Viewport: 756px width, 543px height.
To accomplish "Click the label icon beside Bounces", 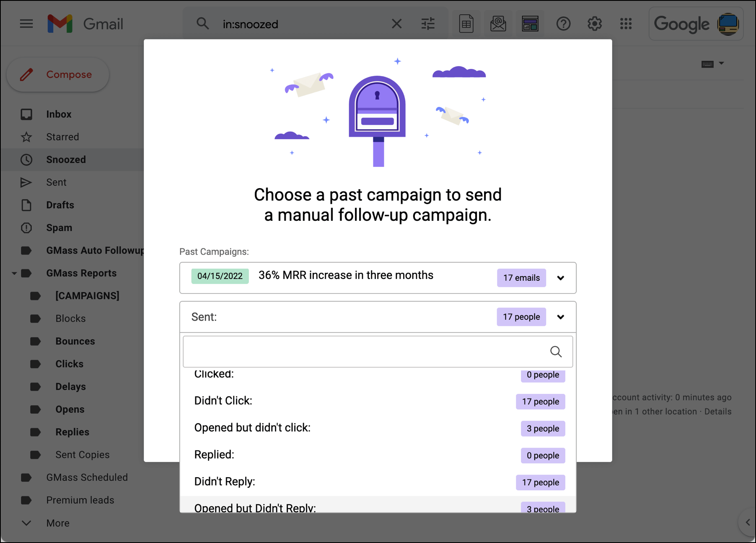I will pos(36,341).
